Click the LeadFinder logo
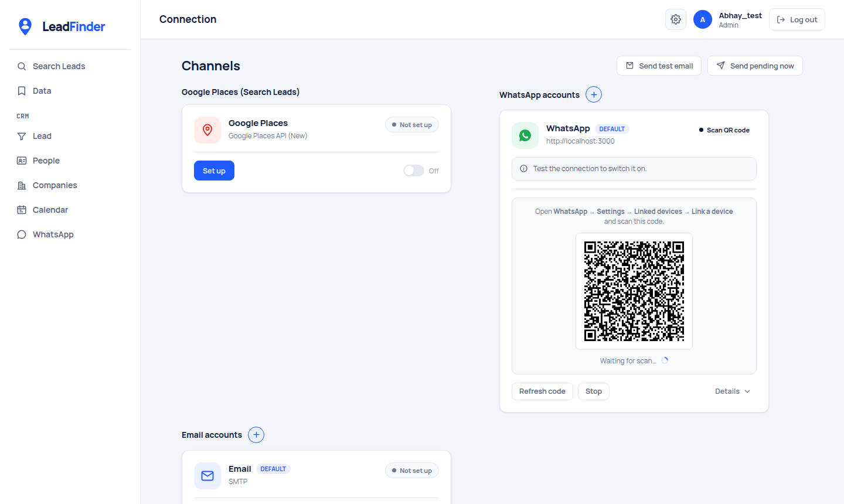 point(61,26)
